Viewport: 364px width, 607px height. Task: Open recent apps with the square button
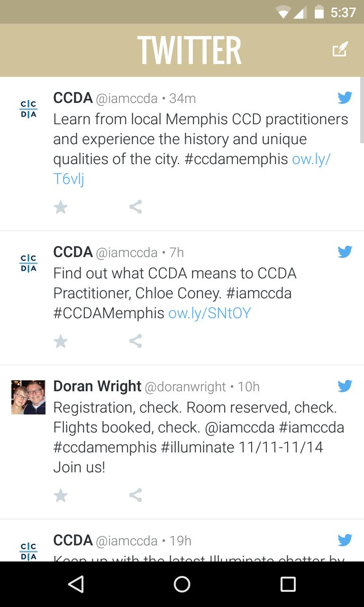click(x=288, y=584)
